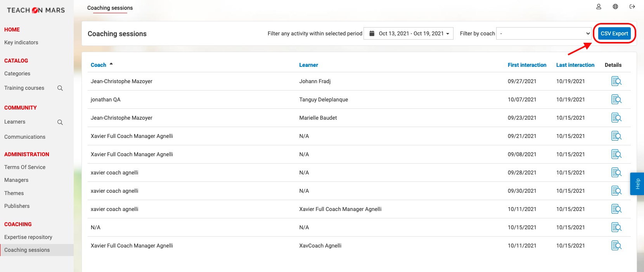This screenshot has height=272, width=644.
Task: Click the 09/08/2021 first interaction date
Action: (522, 154)
